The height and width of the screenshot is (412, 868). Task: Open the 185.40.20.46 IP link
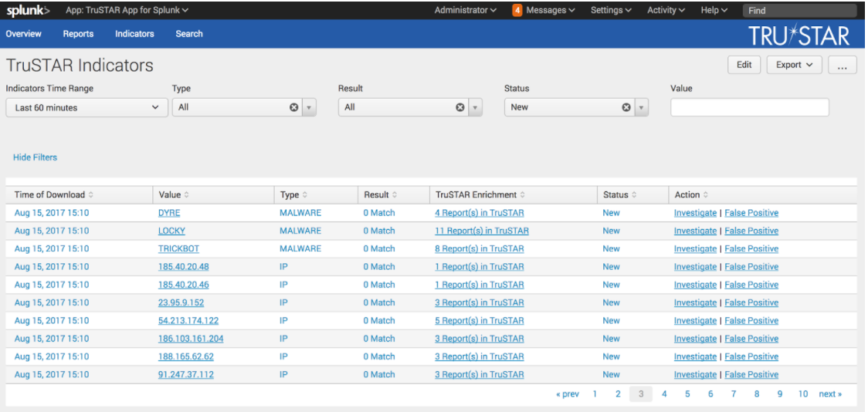tap(184, 285)
